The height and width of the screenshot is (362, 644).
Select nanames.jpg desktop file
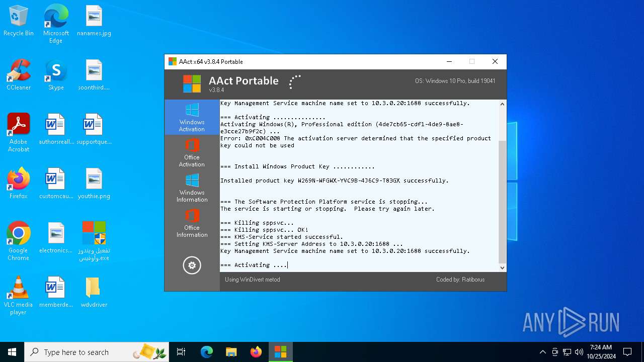click(94, 21)
